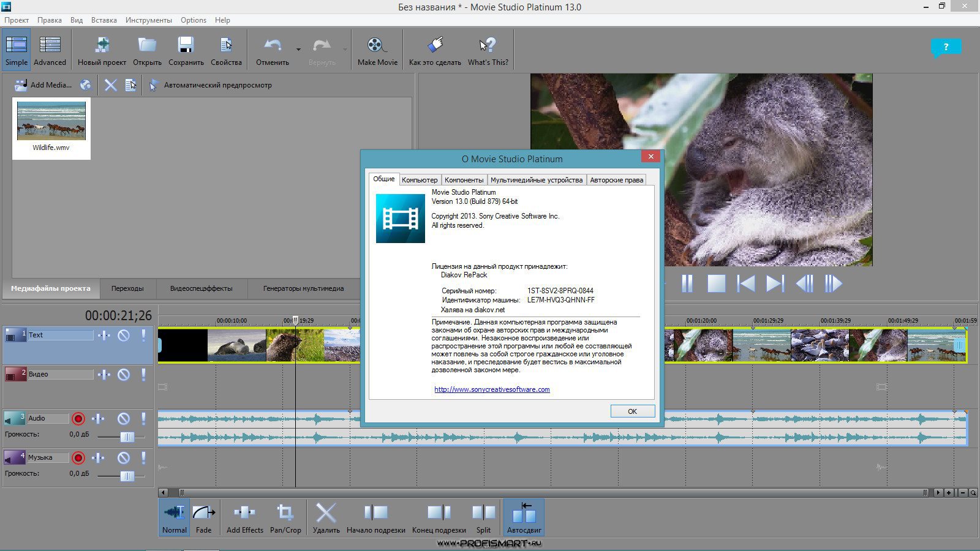Screen dimensions: 980x551
Task: Mute the Музыка track
Action: 124,458
